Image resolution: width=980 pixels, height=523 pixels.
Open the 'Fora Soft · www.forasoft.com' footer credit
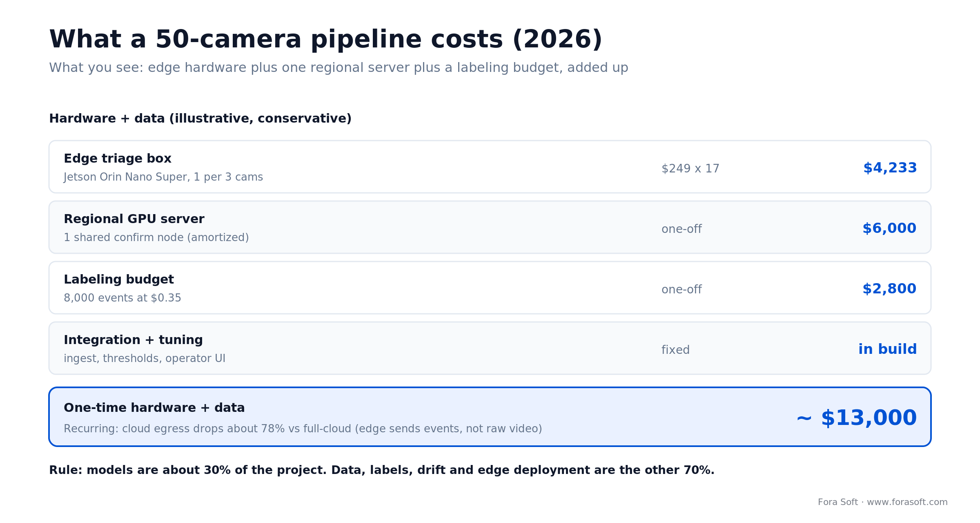883,502
